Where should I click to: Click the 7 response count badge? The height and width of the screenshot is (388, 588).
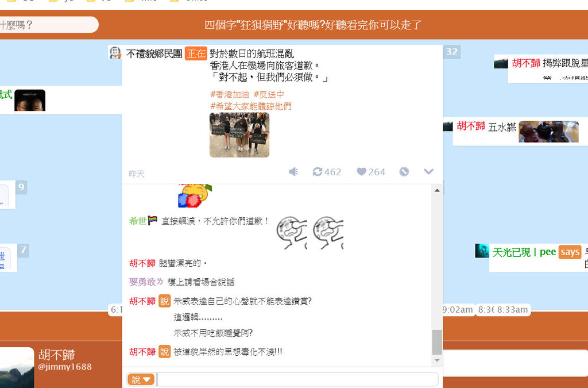click(23, 250)
